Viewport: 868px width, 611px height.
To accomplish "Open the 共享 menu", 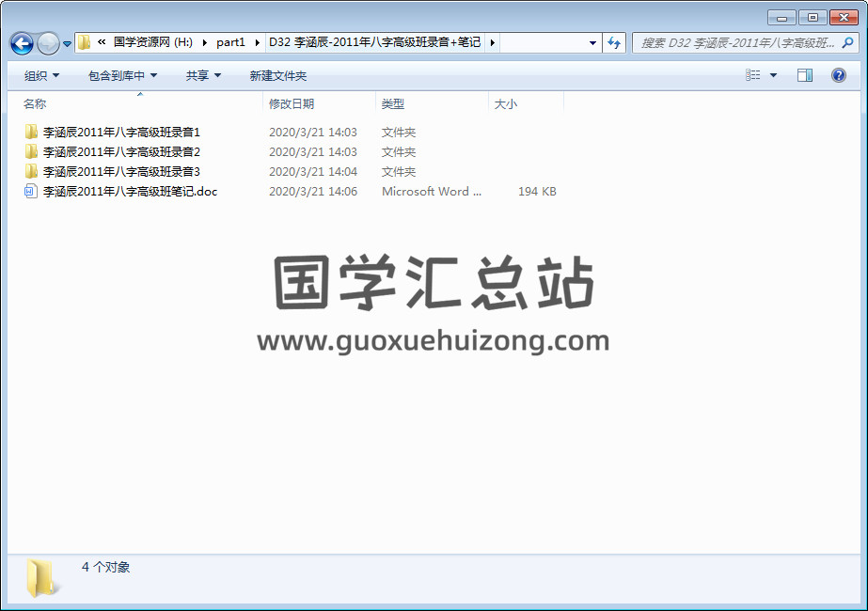I will click(203, 76).
